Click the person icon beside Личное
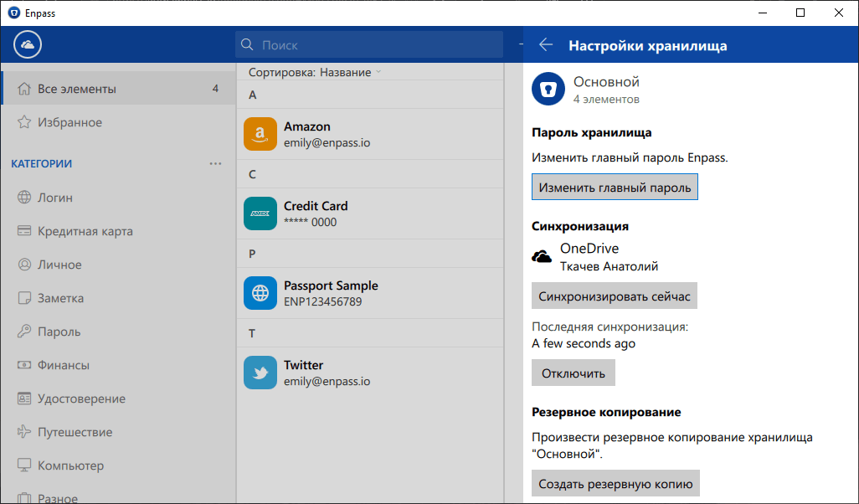859x504 pixels. point(24,264)
